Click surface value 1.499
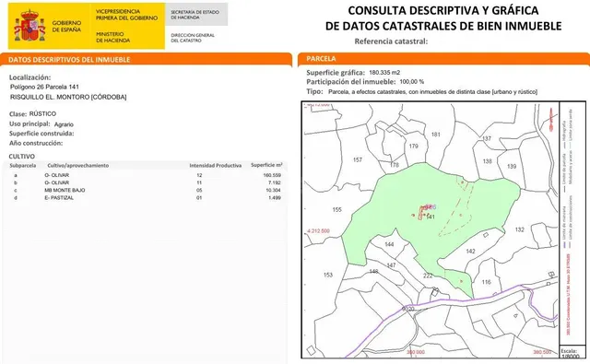The height and width of the screenshot is (364, 590). pyautogui.click(x=275, y=198)
